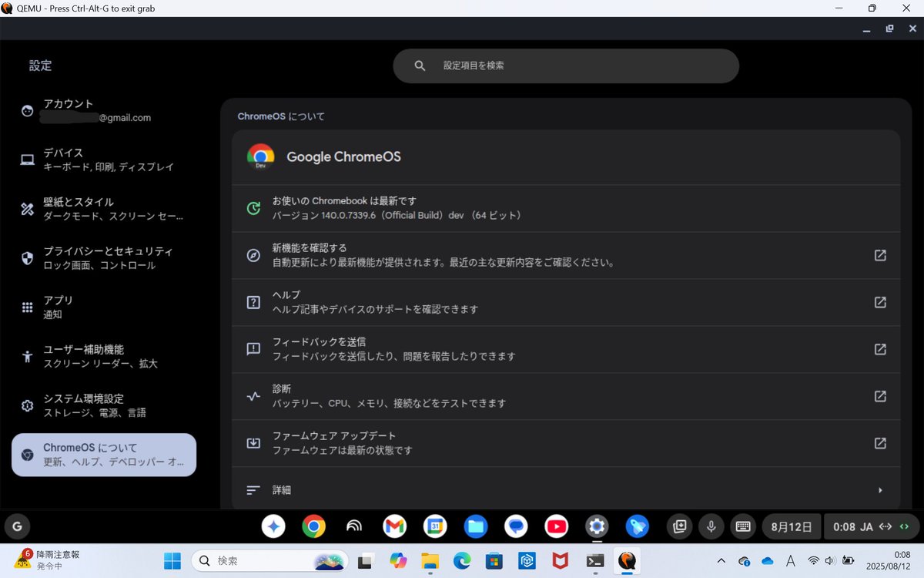Click the search icon in settings search bar
Screen dimensions: 924x578
coord(420,66)
